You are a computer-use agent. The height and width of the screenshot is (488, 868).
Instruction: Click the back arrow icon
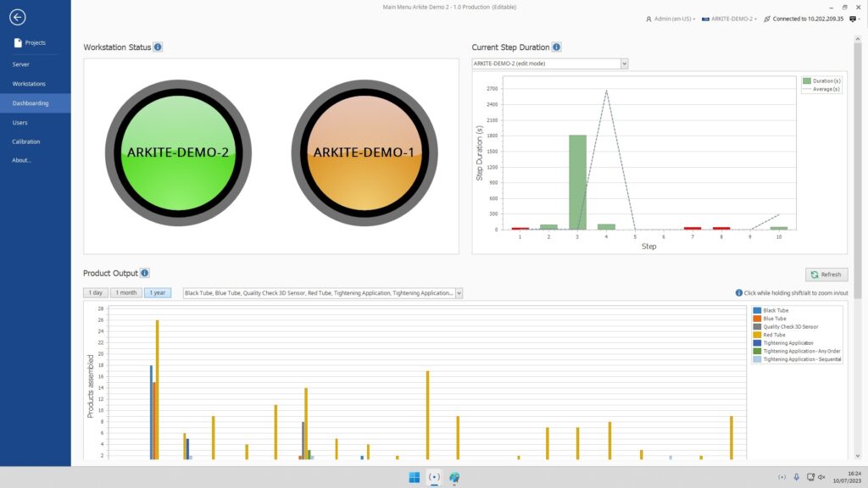coord(17,17)
